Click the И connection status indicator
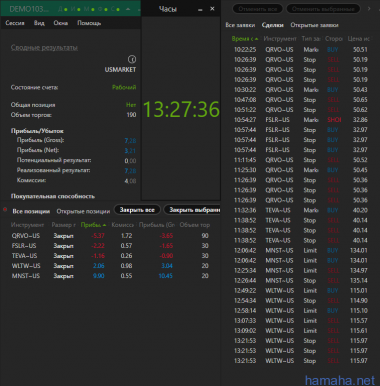380x386 pixels. tap(75, 9)
